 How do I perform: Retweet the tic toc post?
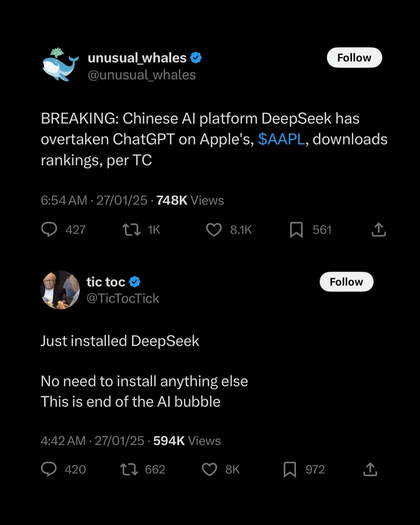pyautogui.click(x=129, y=469)
